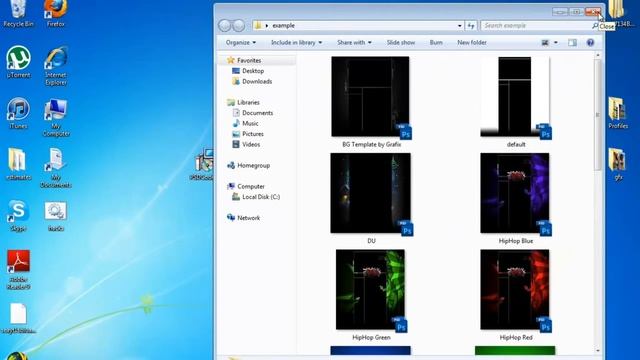Open the uTorrent desktop shortcut
The image size is (640, 360).
pyautogui.click(x=18, y=62)
